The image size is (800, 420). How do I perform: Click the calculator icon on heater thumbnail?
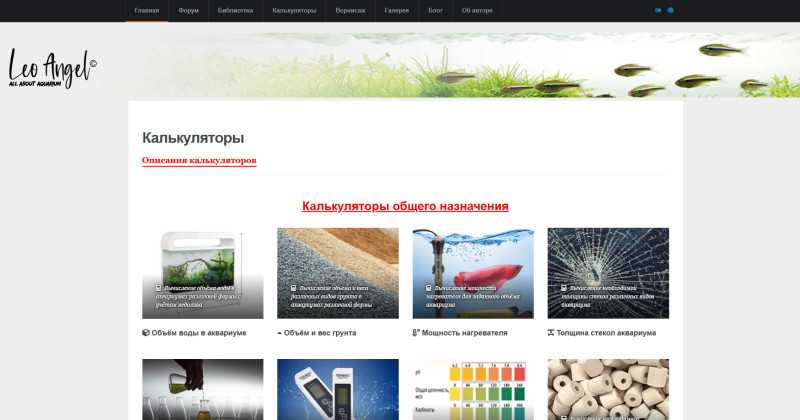click(429, 288)
